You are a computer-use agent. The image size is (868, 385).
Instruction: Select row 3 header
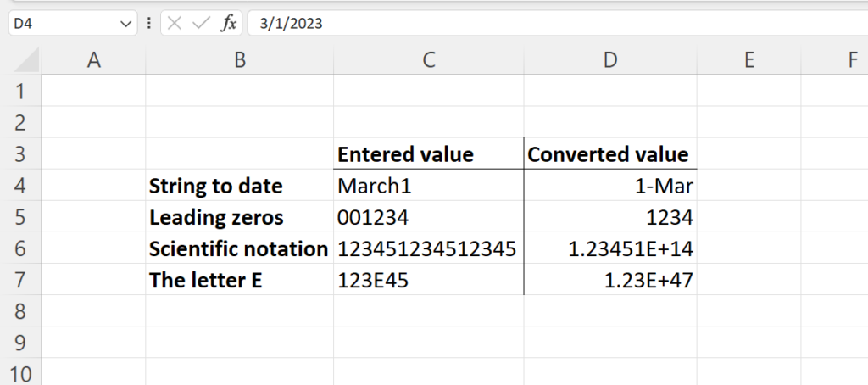[x=20, y=153]
